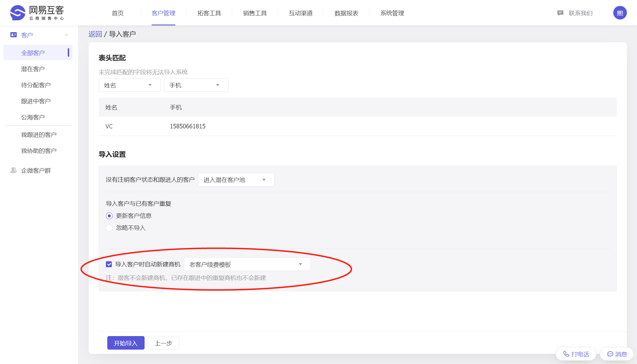Viewport: 637px width, 364px height.
Task: Open the 手机 header matching dropdown
Action: [x=196, y=85]
